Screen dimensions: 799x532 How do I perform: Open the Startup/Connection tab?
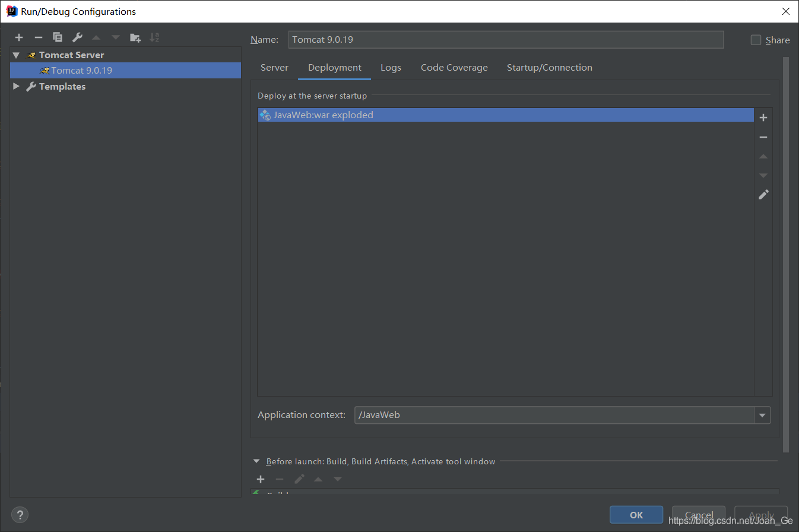coord(550,68)
